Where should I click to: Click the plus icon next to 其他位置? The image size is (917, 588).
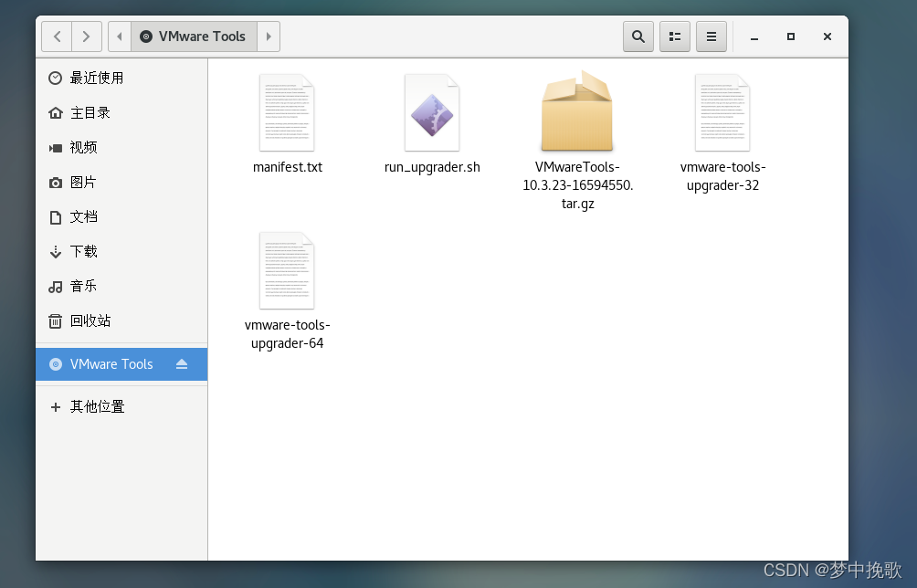pos(56,407)
